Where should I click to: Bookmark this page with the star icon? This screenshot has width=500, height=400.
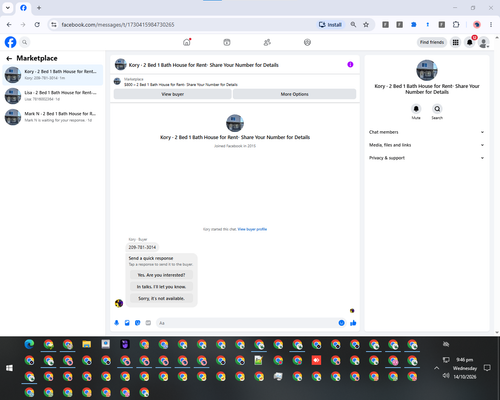click(x=366, y=25)
